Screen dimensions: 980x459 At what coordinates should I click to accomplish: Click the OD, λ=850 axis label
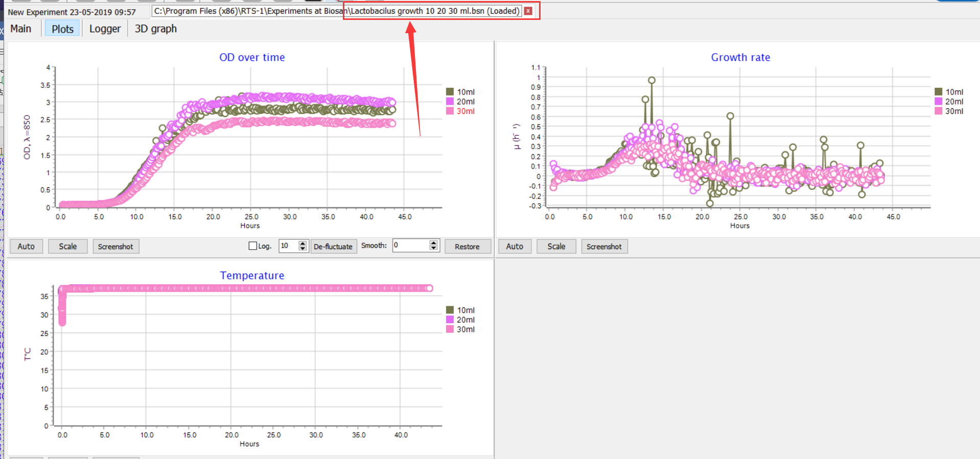pos(27,137)
